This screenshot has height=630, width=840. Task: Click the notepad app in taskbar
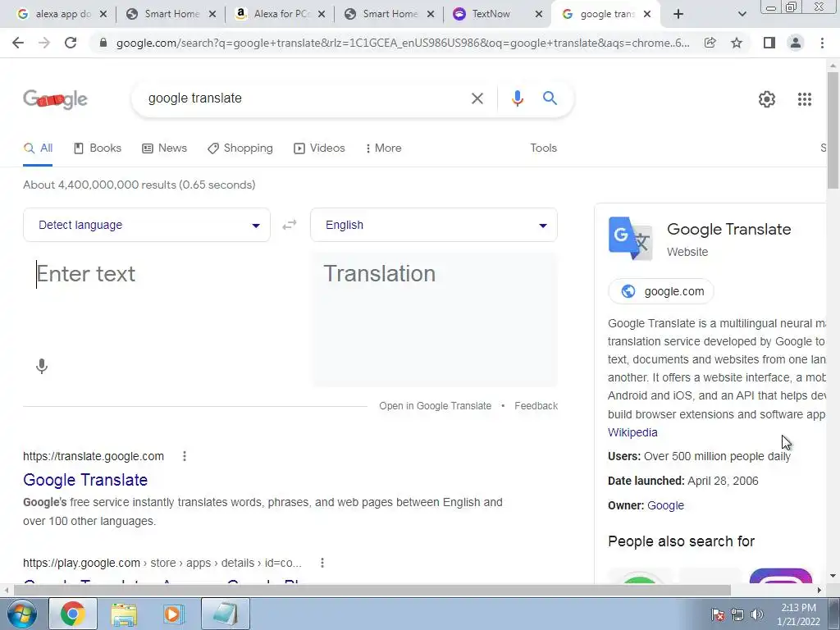pos(225,614)
